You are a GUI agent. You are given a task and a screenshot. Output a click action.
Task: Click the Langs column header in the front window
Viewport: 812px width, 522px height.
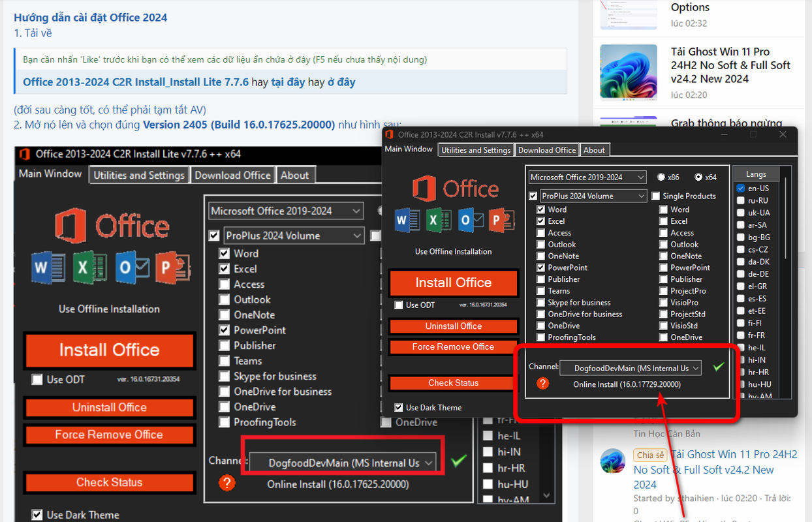click(x=756, y=174)
